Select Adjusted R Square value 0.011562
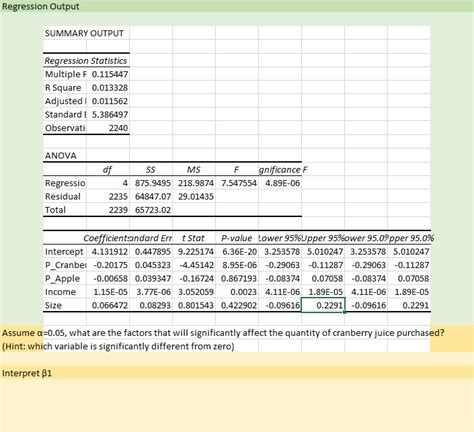Viewport: 474px width, 432px height. [x=110, y=101]
